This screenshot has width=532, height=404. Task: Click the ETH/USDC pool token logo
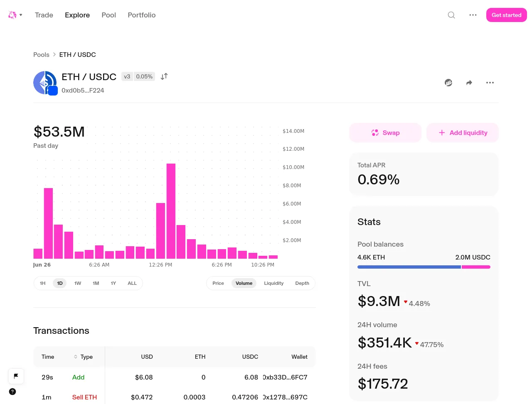[45, 83]
